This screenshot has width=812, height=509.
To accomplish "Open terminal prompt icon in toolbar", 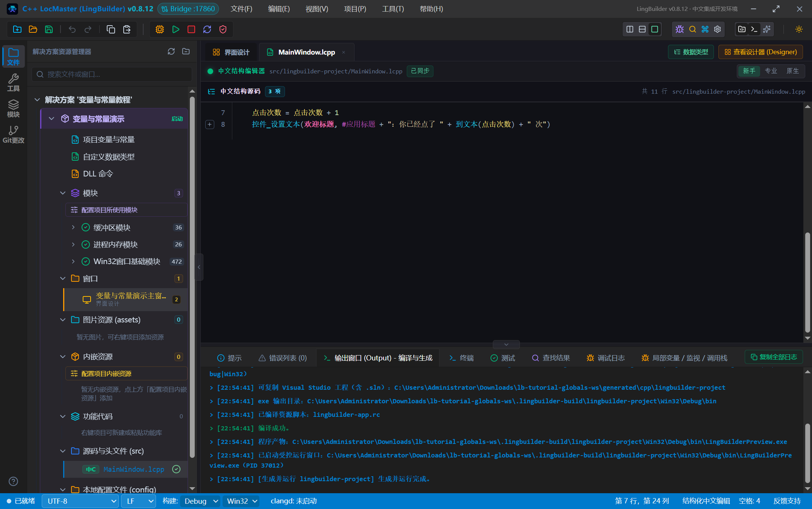I will point(754,29).
